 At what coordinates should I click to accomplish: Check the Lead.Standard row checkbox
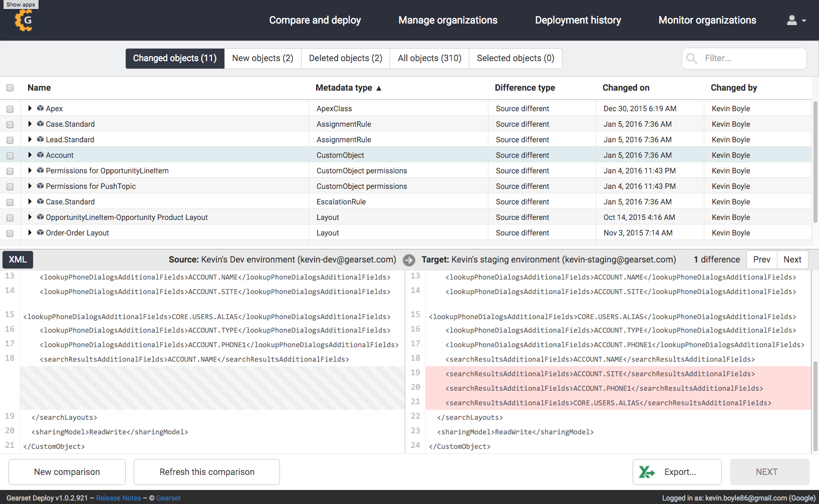coord(10,140)
